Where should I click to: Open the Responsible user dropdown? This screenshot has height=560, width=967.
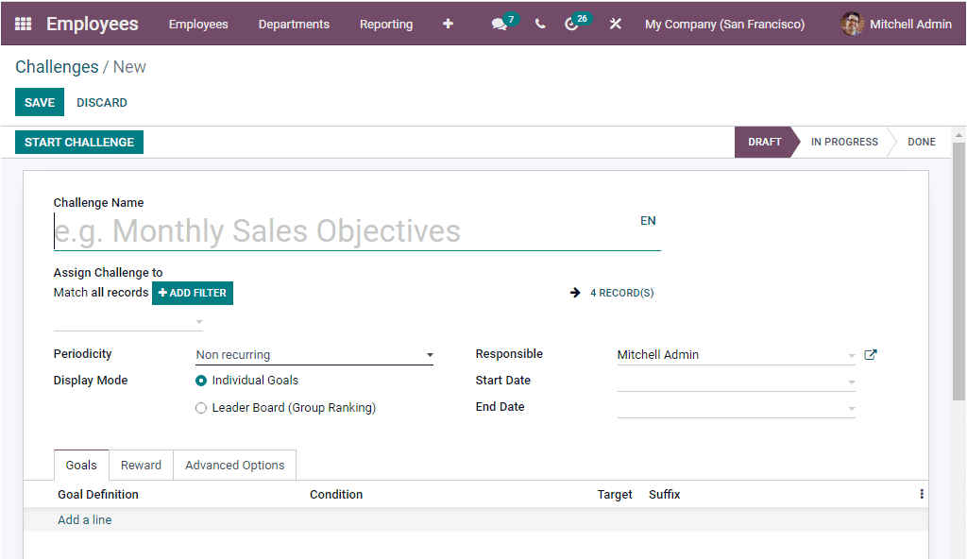[852, 354]
